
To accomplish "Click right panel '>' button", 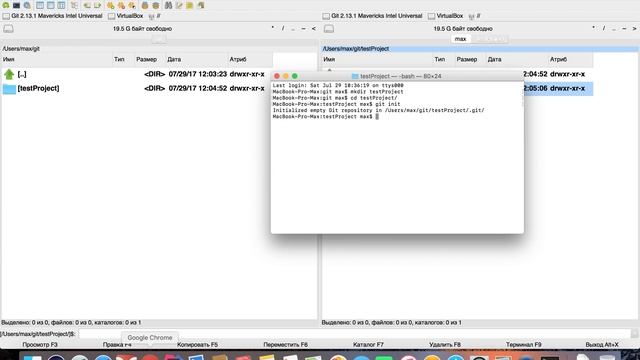I will [634, 28].
